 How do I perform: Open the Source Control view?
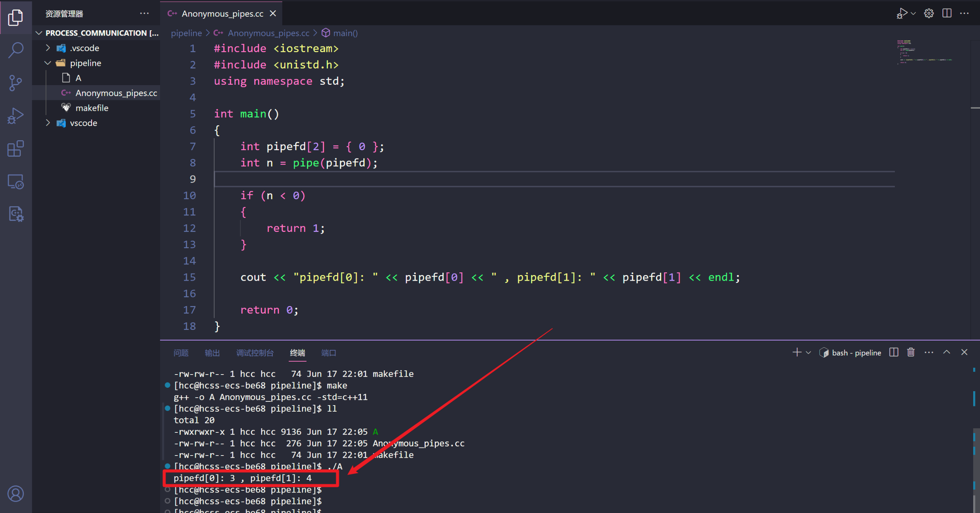coord(16,82)
